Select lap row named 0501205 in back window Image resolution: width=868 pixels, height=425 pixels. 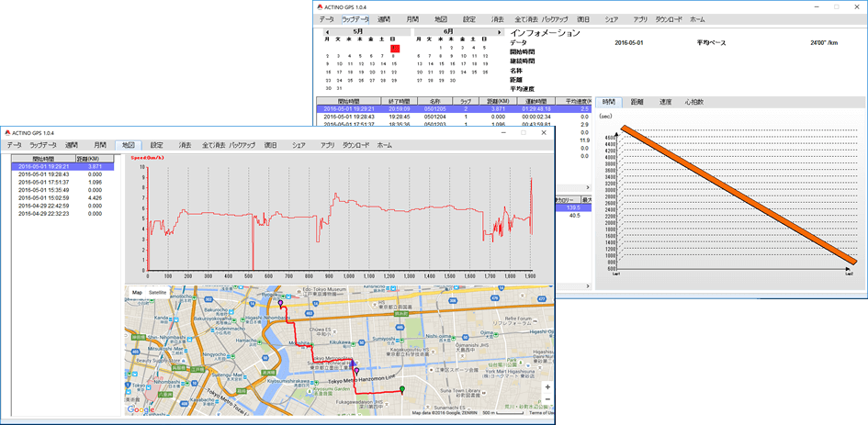tap(453, 109)
